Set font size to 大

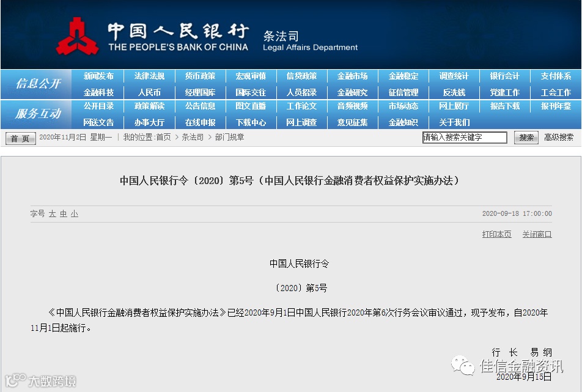tap(53, 214)
